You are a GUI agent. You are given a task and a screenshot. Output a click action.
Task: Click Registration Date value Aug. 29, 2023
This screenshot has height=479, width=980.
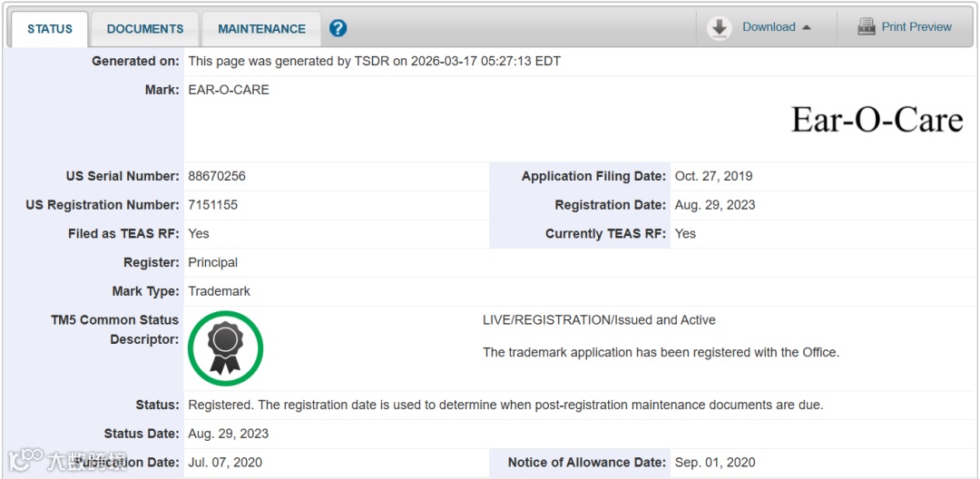pyautogui.click(x=715, y=205)
